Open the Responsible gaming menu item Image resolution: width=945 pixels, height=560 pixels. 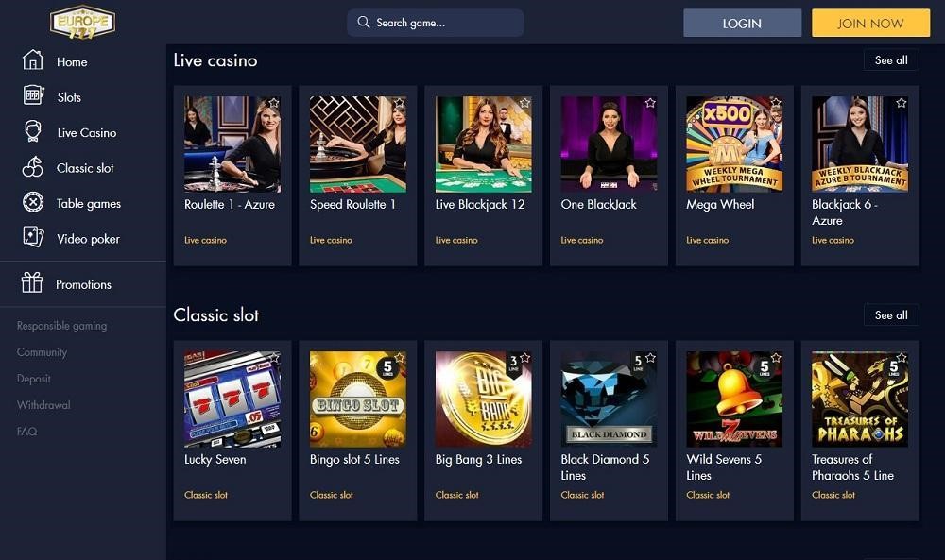tap(61, 326)
